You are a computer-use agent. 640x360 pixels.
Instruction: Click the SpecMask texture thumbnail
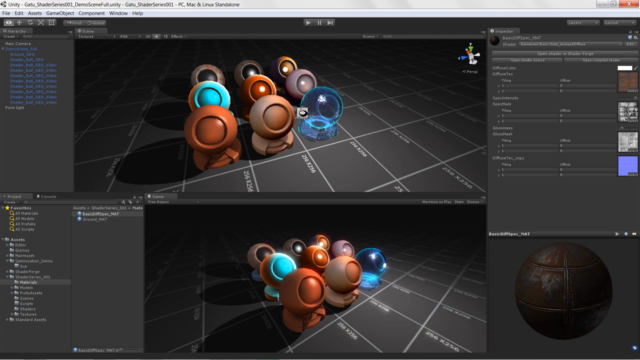pos(628,112)
